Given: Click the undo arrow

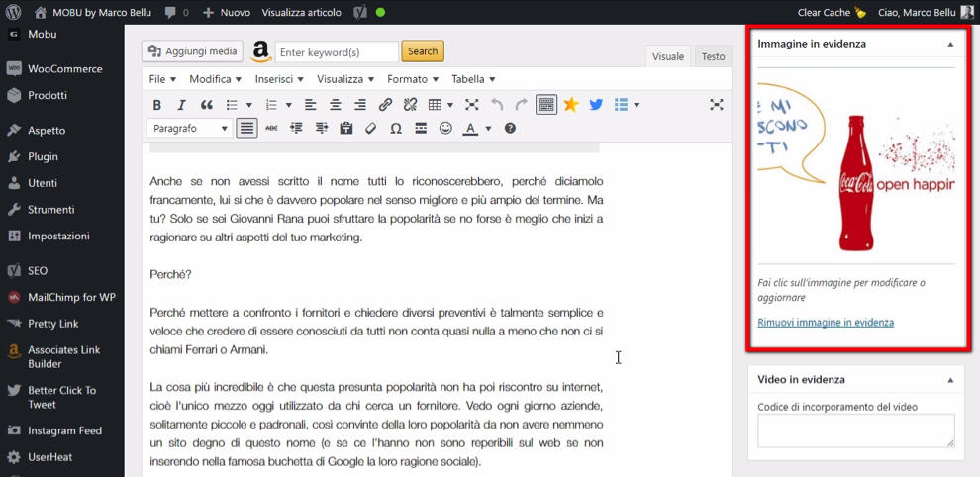Looking at the screenshot, I should pos(497,104).
